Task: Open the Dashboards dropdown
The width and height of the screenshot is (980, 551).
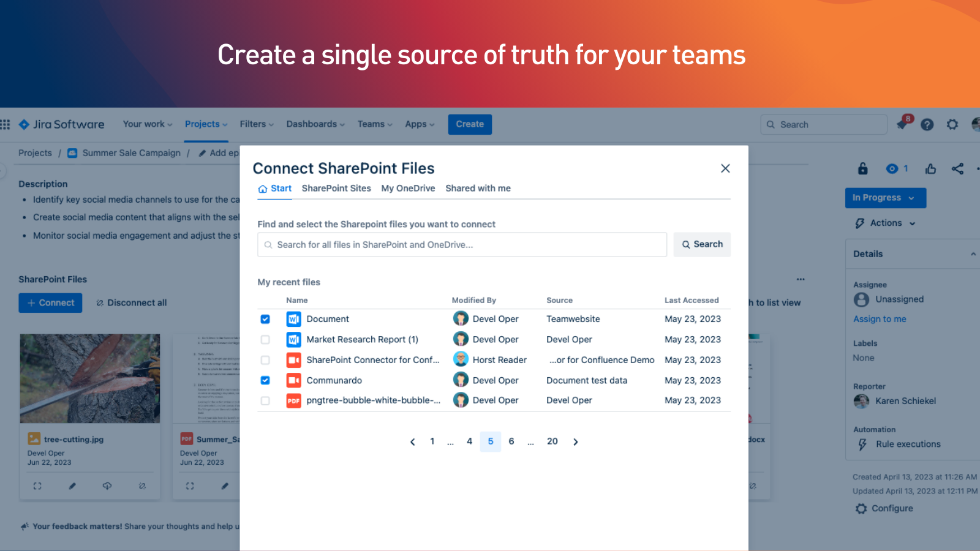Action: pos(315,124)
